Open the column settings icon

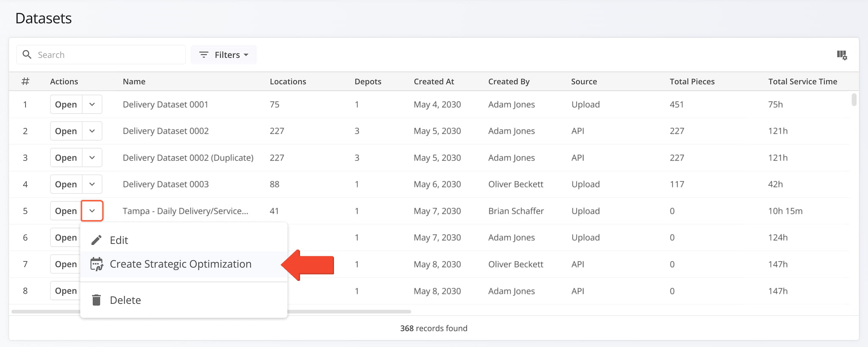tap(842, 55)
